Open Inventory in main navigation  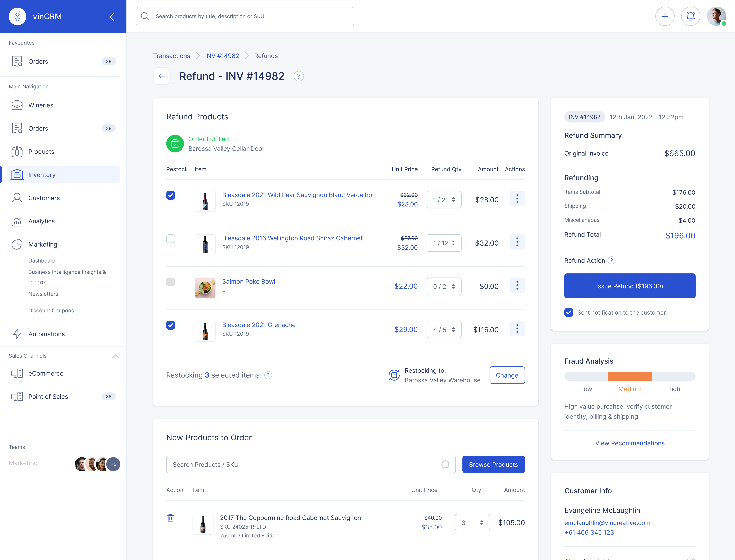[63, 175]
